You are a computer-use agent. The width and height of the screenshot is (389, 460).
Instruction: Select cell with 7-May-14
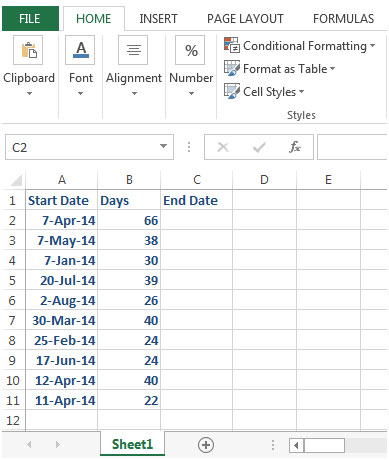pyautogui.click(x=62, y=240)
